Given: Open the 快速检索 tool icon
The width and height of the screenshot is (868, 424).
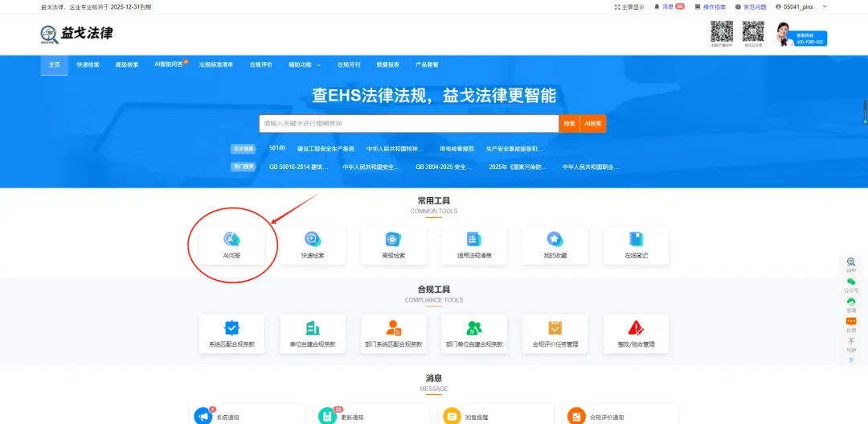Looking at the screenshot, I should point(313,239).
